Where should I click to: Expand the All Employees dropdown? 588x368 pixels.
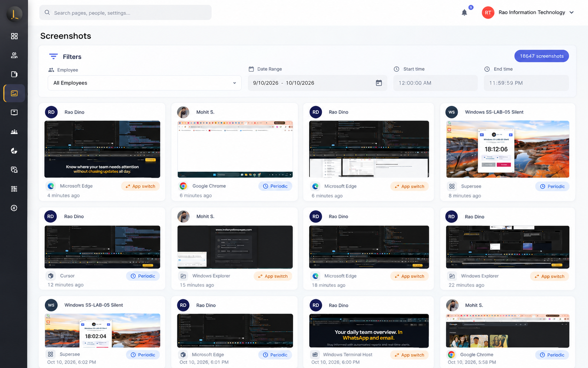click(x=145, y=83)
